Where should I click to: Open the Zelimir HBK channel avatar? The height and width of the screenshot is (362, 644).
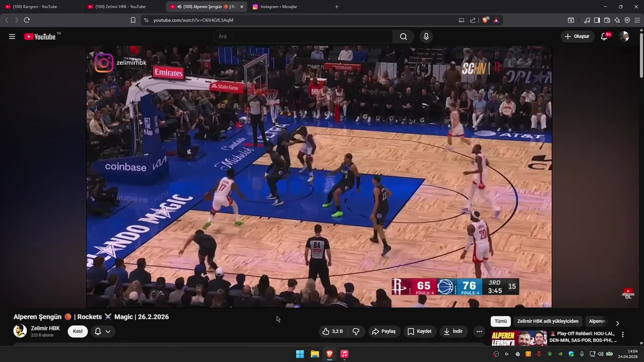pyautogui.click(x=20, y=331)
